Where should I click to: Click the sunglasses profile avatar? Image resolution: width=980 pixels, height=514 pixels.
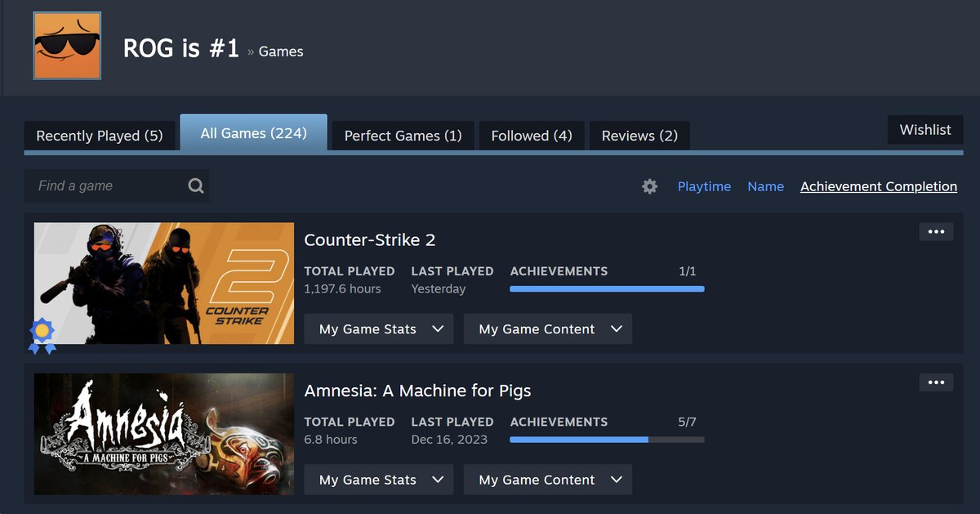coord(67,46)
